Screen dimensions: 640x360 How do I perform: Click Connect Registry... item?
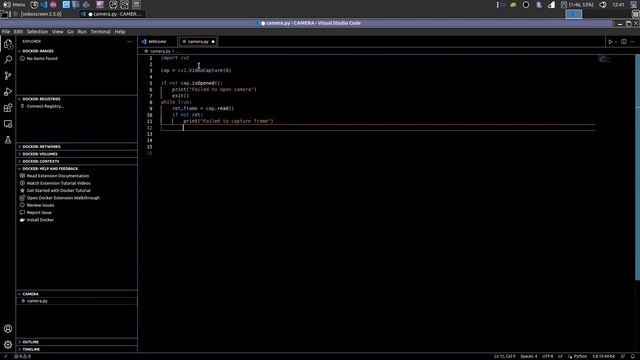click(x=45, y=106)
